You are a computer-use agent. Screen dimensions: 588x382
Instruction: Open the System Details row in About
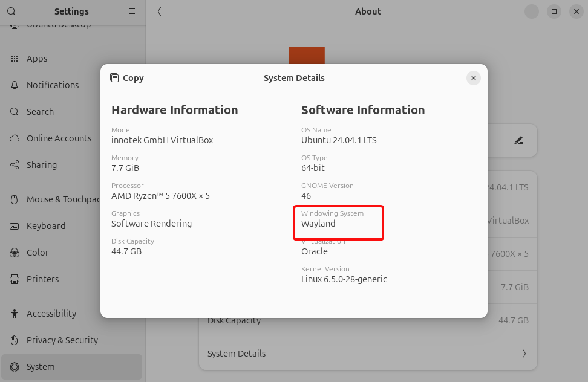[x=368, y=354]
